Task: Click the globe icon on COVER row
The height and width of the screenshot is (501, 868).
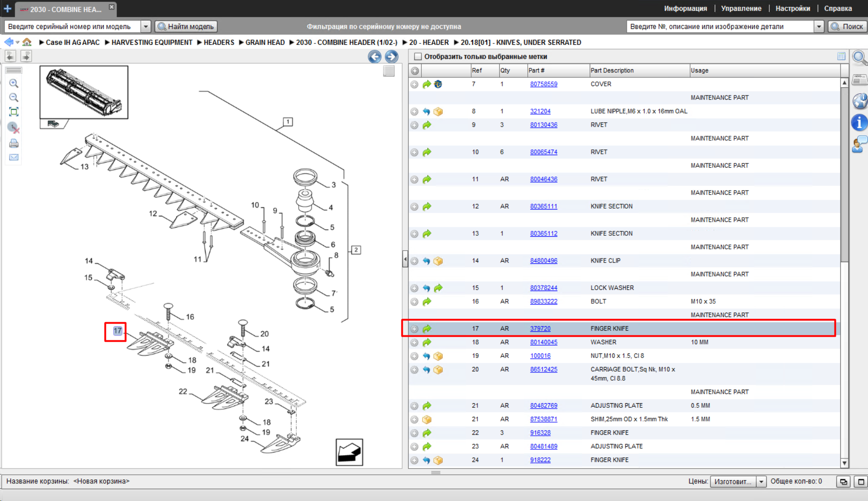Action: [438, 84]
